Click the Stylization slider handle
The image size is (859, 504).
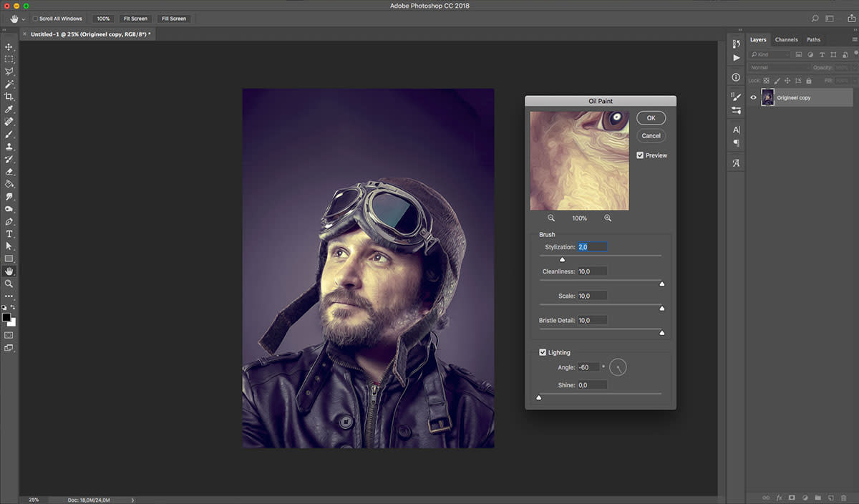click(x=562, y=259)
